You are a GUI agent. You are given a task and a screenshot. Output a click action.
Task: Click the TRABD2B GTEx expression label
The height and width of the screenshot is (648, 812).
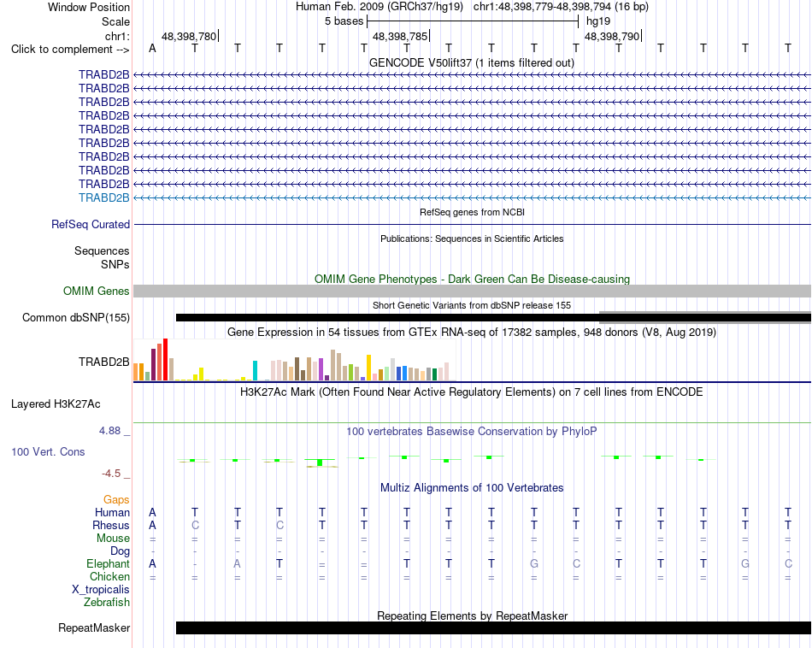point(104,362)
